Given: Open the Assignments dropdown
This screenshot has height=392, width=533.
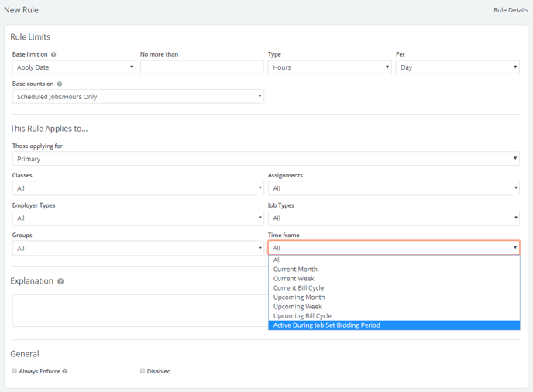Looking at the screenshot, I should (394, 188).
